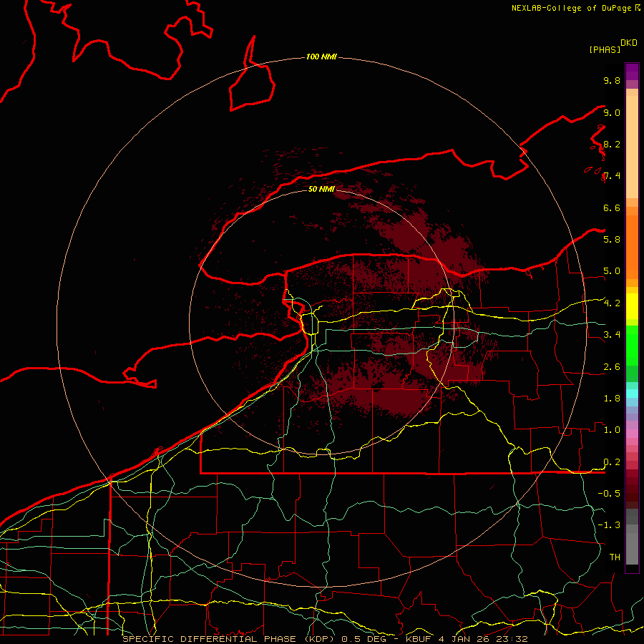Click the 4 JAN 26 date text

click(464, 639)
